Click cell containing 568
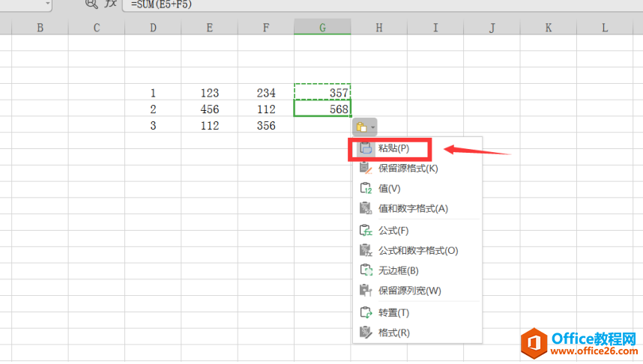Image resolution: width=643 pixels, height=364 pixels. click(x=322, y=109)
